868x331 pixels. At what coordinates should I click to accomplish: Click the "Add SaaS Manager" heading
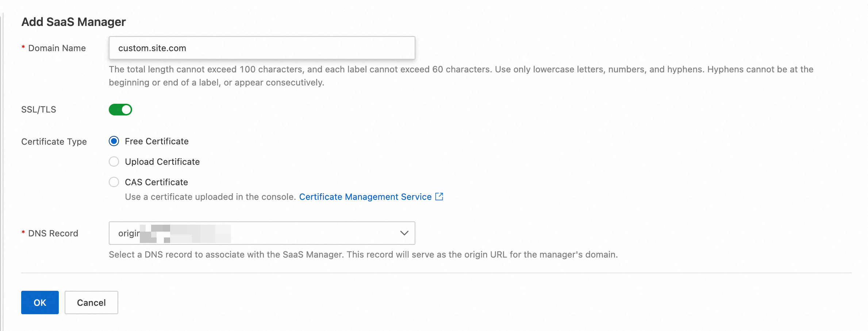74,22
